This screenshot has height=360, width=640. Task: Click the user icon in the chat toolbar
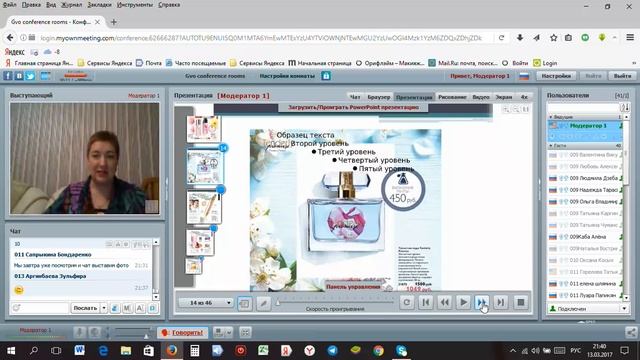point(115,308)
